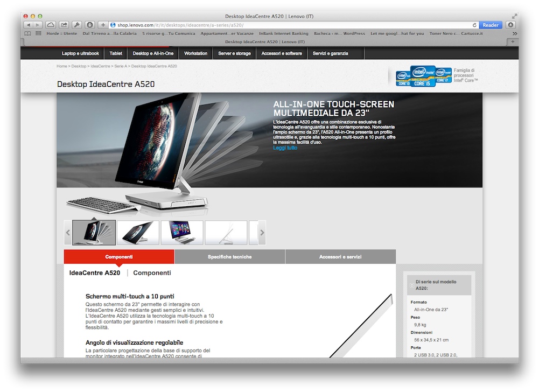Open the Top Sites grid icon
The image size is (539, 392).
point(39,34)
